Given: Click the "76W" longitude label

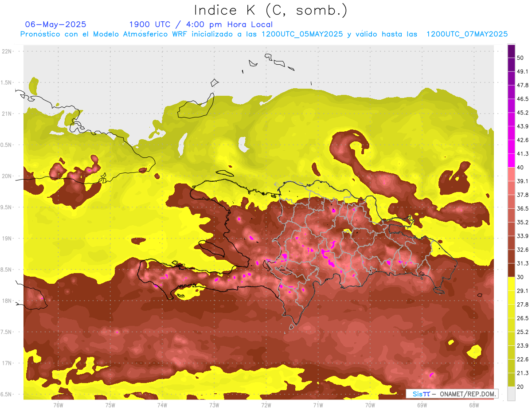Looking at the screenshot, I should [x=58, y=405].
